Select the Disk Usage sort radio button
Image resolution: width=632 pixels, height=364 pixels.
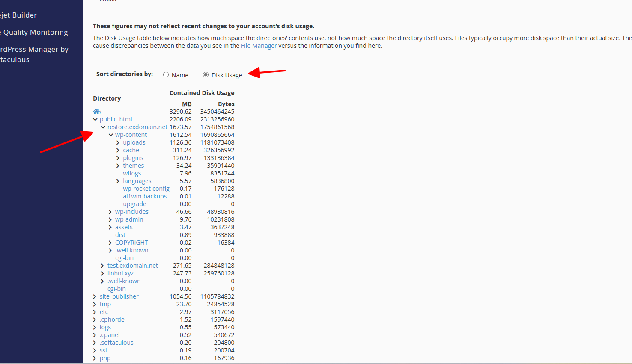(206, 75)
